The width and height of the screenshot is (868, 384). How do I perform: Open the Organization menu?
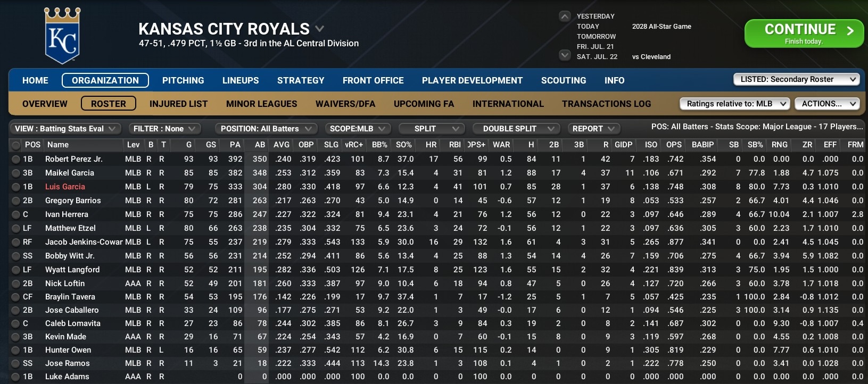coord(105,80)
